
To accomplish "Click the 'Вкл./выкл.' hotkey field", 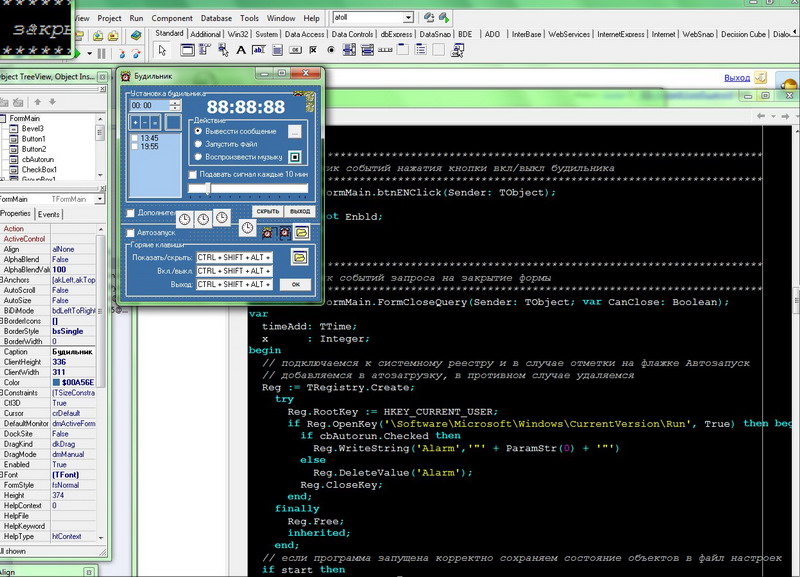I will 234,271.
